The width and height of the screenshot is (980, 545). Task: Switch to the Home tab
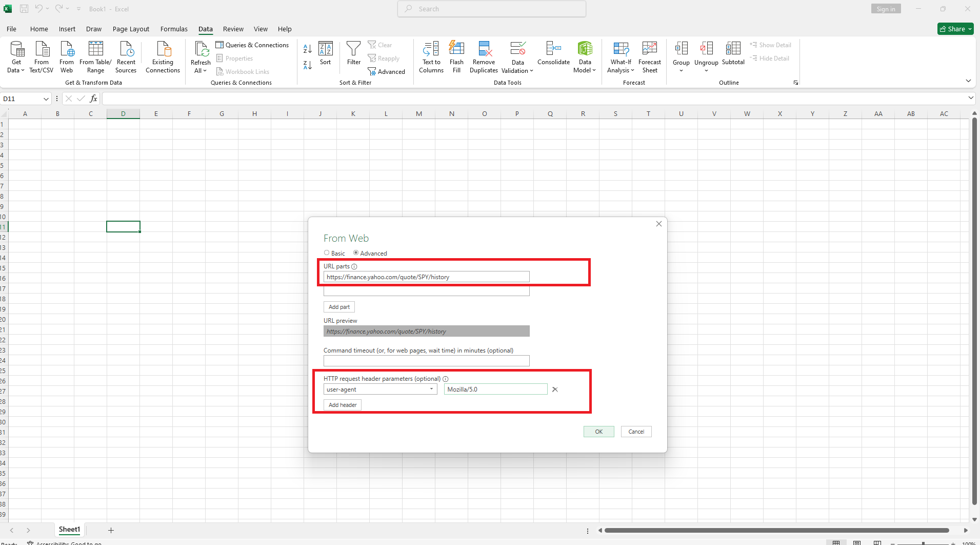tap(39, 29)
